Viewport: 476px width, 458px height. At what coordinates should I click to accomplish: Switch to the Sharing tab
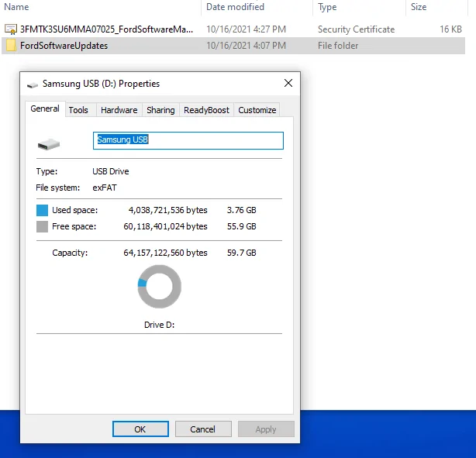[x=160, y=110]
